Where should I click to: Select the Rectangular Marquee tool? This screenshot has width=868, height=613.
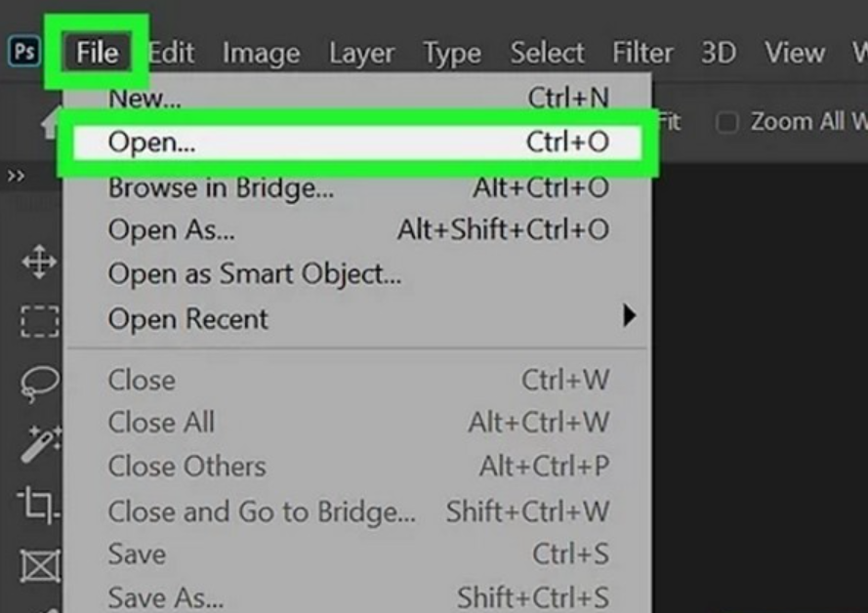[x=40, y=321]
